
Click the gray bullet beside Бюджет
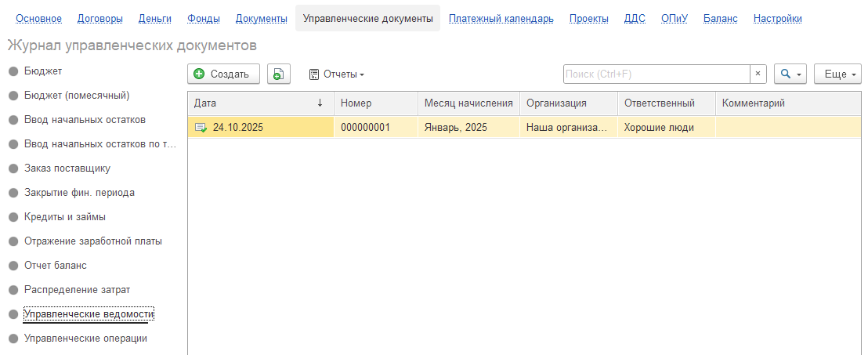tap(14, 71)
